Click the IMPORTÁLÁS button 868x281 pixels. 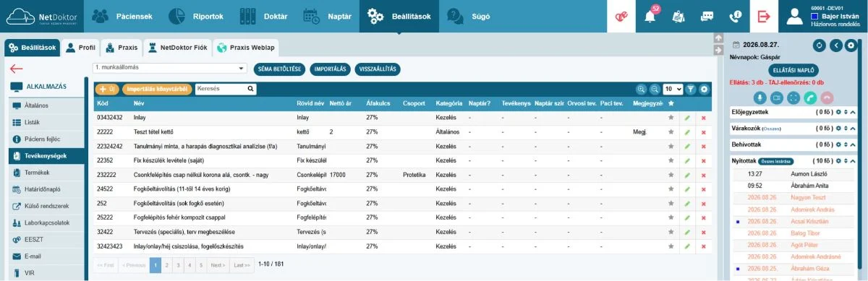(331, 69)
